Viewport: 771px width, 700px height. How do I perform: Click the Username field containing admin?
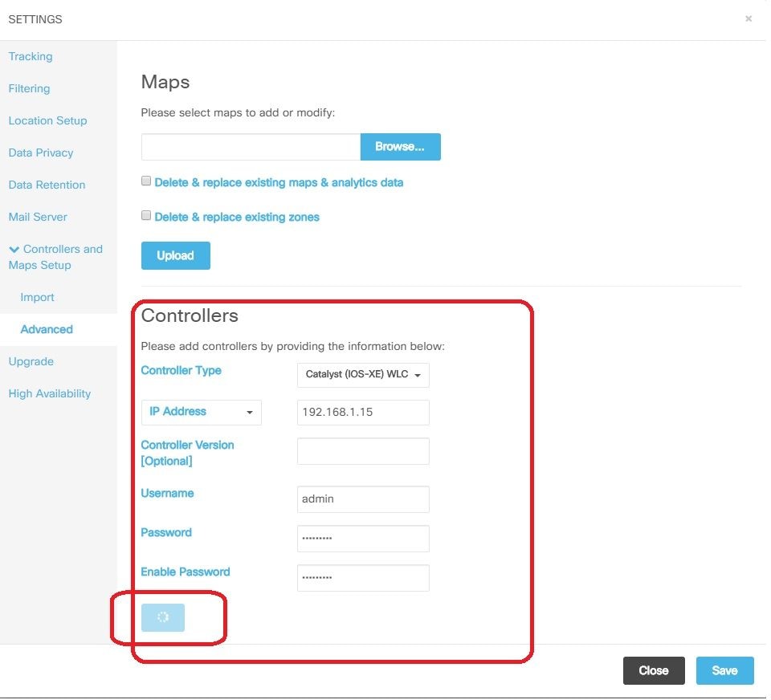coord(363,499)
